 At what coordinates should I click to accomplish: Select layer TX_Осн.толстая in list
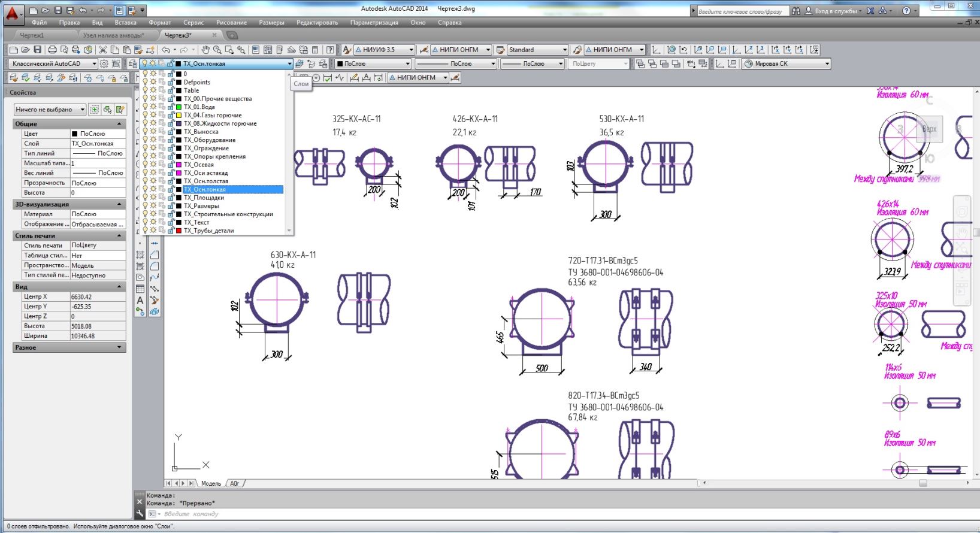(206, 181)
